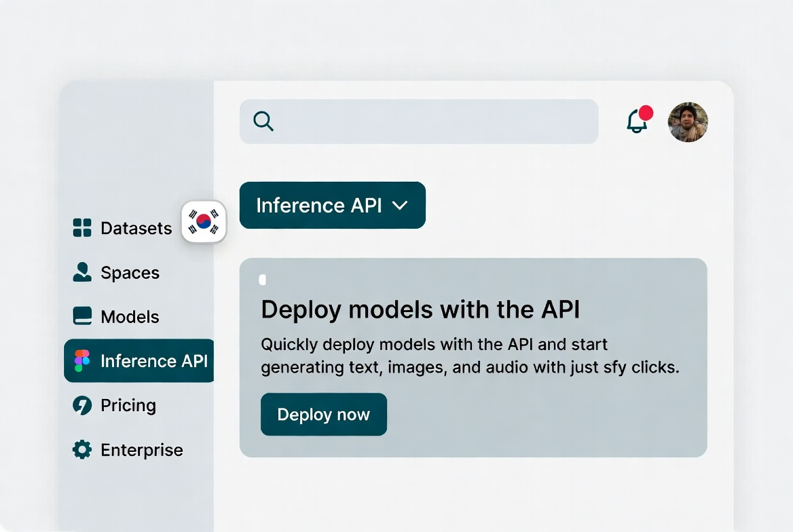Viewport: 793px width, 532px height.
Task: Open notifications via the bell icon
Action: tap(636, 122)
